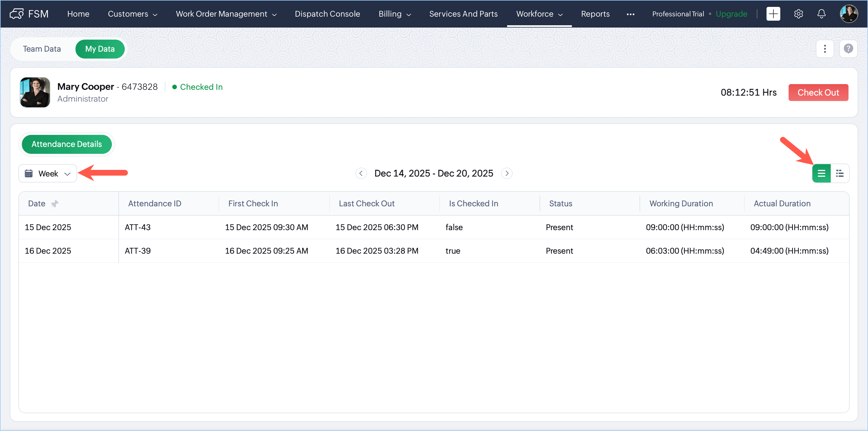Open the ATT-43 attendance record row
This screenshot has height=431, width=868.
tap(138, 227)
